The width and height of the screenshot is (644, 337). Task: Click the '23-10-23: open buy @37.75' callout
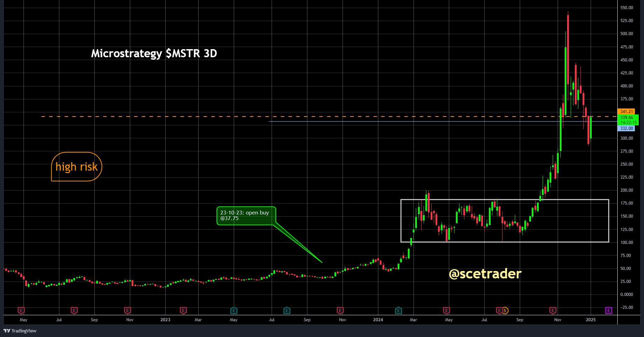246,216
